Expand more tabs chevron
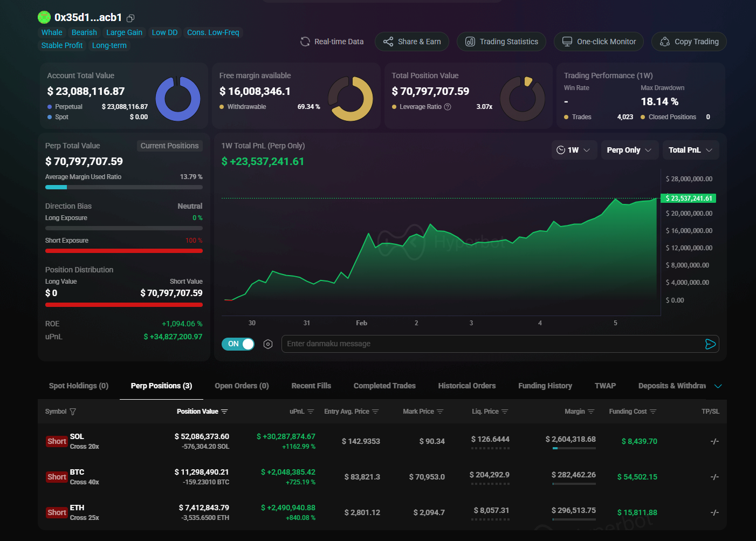The width and height of the screenshot is (756, 541). pyautogui.click(x=718, y=386)
